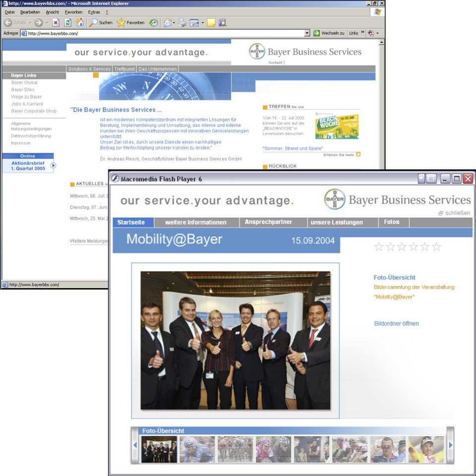Open the unsere Leistungen tab
The height and width of the screenshot is (476, 476).
tap(343, 222)
